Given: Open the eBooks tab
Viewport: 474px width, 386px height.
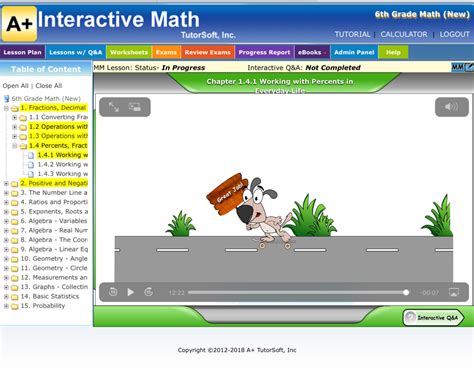Looking at the screenshot, I should (312, 52).
